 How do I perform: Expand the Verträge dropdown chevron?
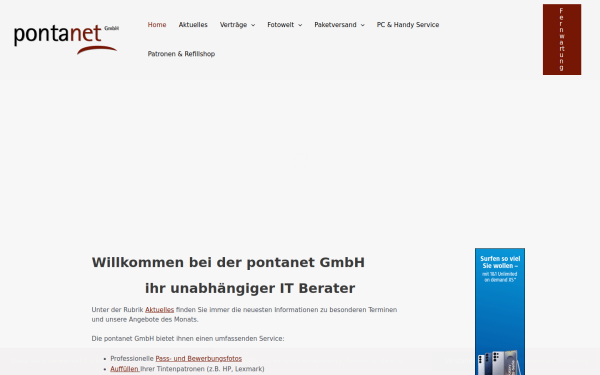tap(253, 25)
